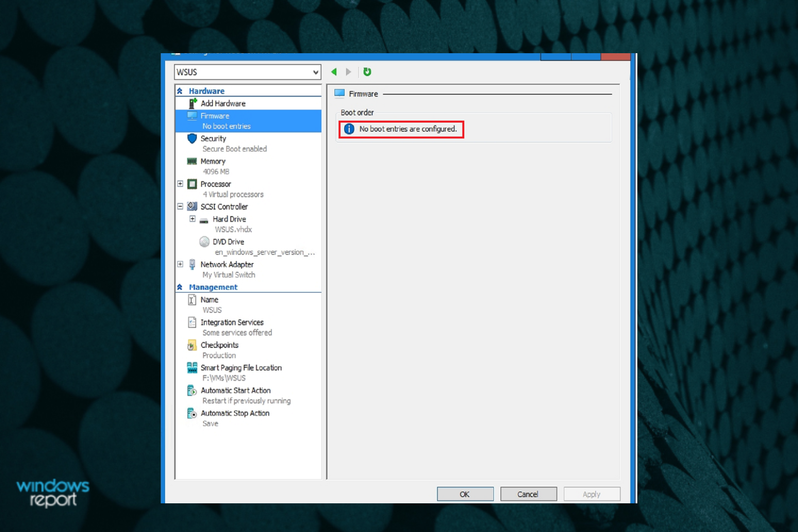Viewport: 798px width, 532px height.
Task: Click the SCSI Controller icon
Action: click(192, 206)
